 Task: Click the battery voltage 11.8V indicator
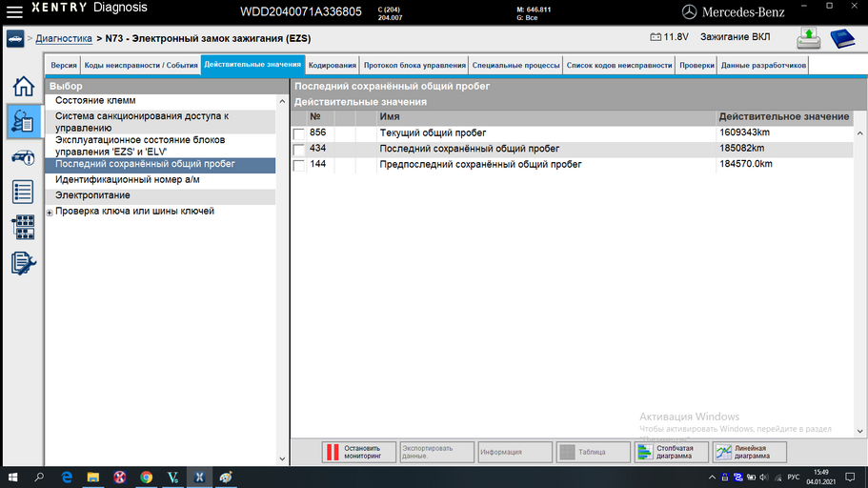[669, 37]
